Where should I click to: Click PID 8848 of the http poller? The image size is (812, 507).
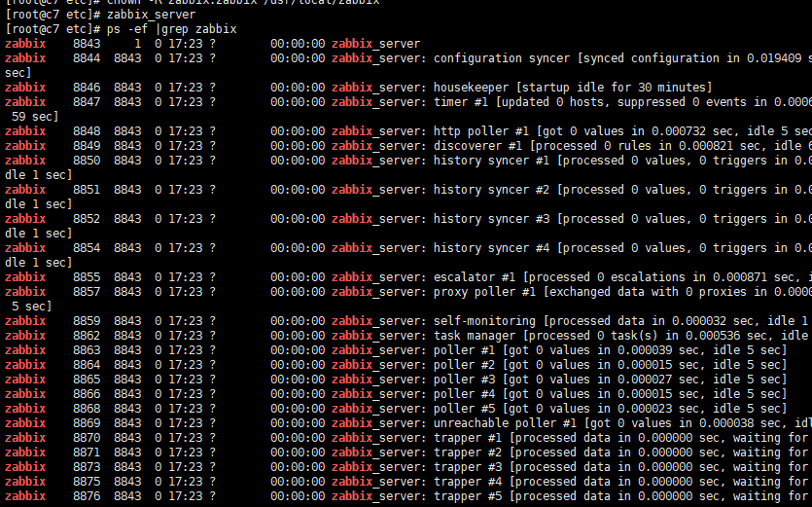click(87, 131)
